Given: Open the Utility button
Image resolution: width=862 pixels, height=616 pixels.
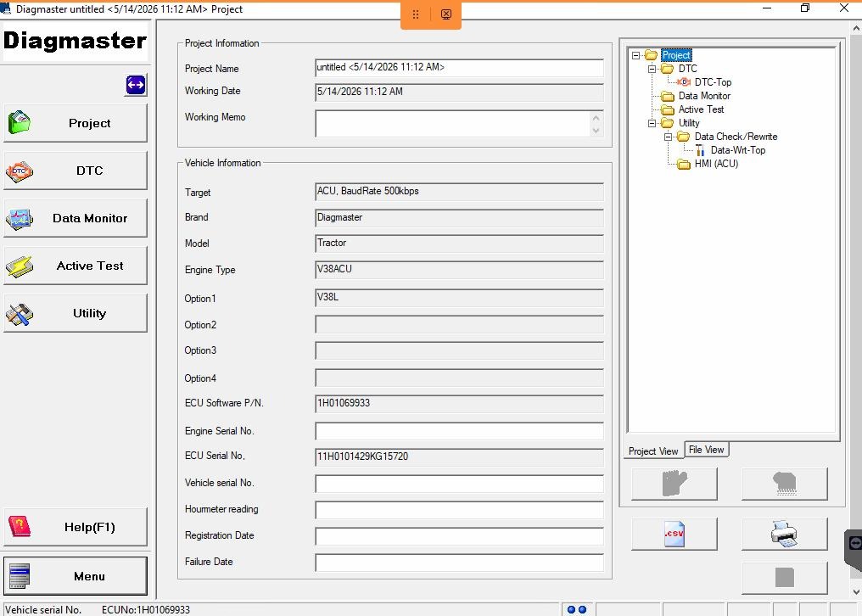Looking at the screenshot, I should pos(76,313).
